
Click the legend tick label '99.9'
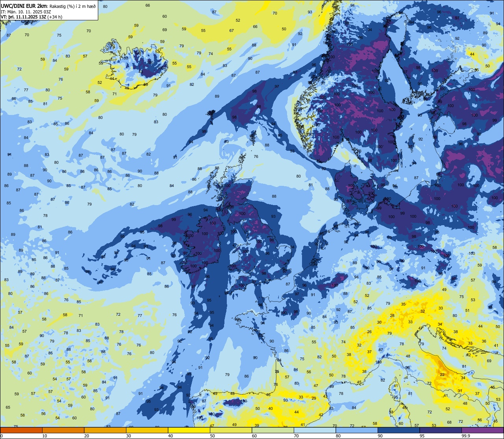pos(466,436)
